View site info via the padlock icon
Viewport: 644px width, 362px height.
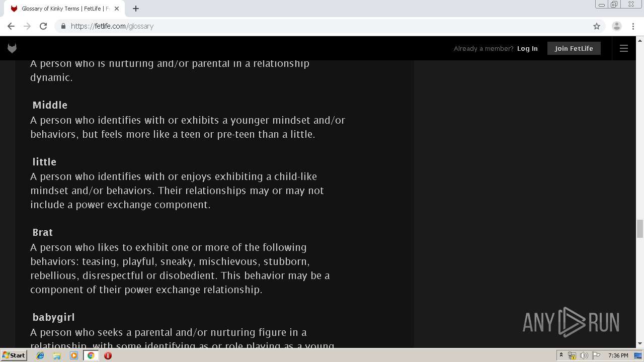click(x=63, y=26)
